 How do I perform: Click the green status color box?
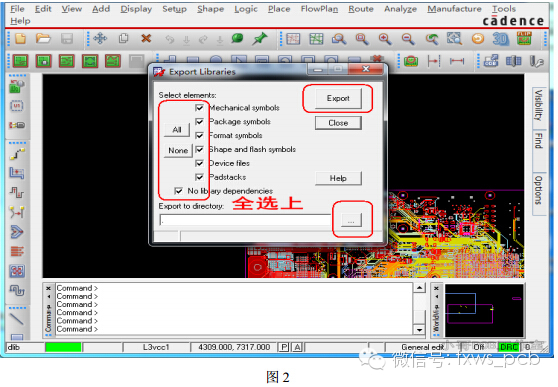[63, 347]
